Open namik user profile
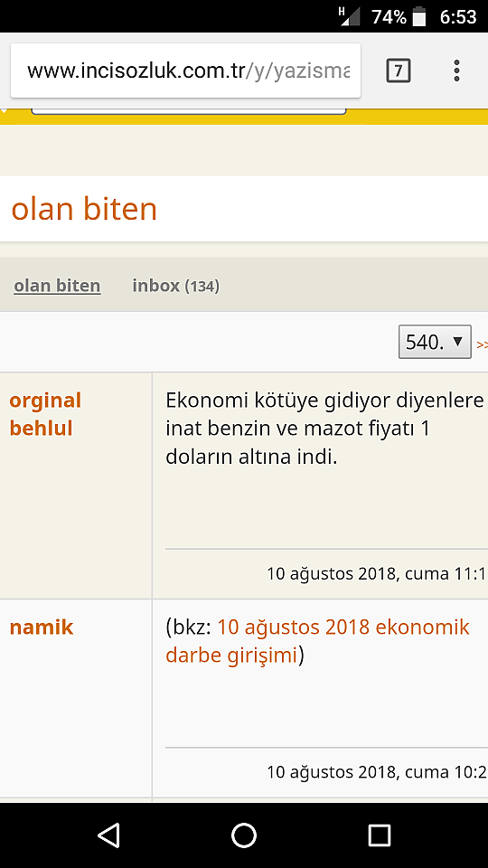Viewport: 488px width, 868px height. [x=42, y=627]
